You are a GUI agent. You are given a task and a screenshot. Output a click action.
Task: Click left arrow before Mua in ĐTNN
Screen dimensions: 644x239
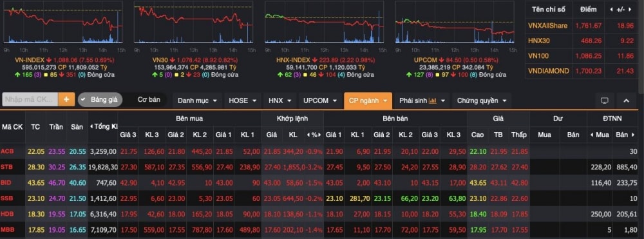point(592,135)
